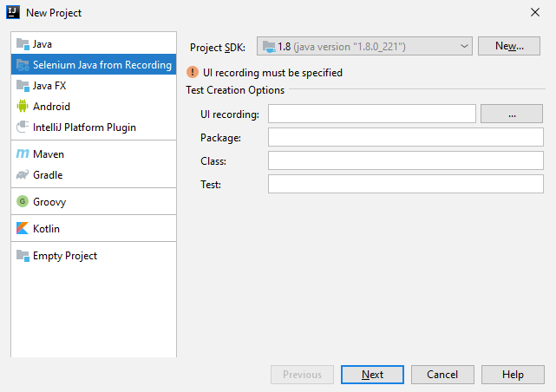Select the Java FX label
Image resolution: width=556 pixels, height=392 pixels.
click(x=49, y=86)
